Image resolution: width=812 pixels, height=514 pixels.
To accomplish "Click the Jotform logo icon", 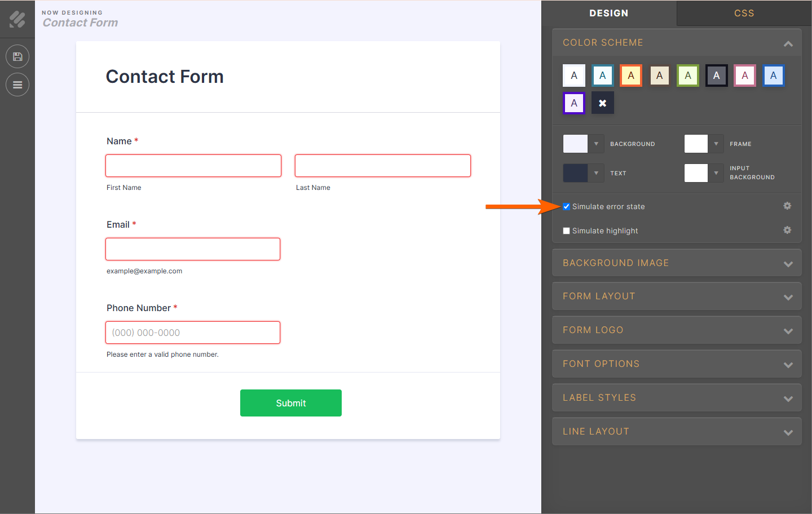I will pyautogui.click(x=17, y=20).
